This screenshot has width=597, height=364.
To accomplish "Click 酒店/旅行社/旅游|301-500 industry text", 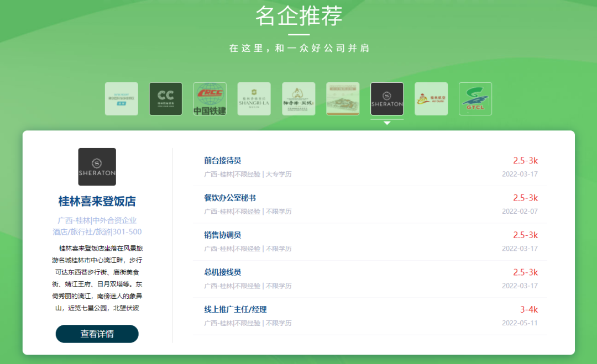I will [97, 231].
